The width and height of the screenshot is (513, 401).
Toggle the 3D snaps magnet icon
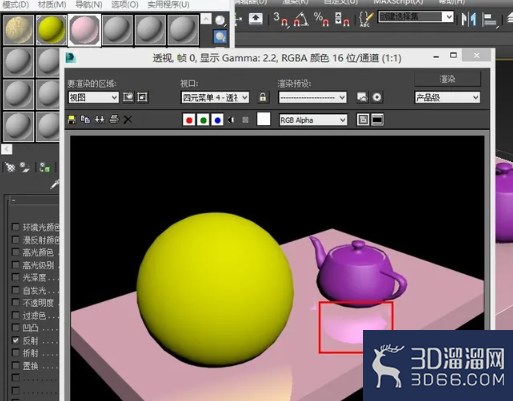click(x=281, y=19)
